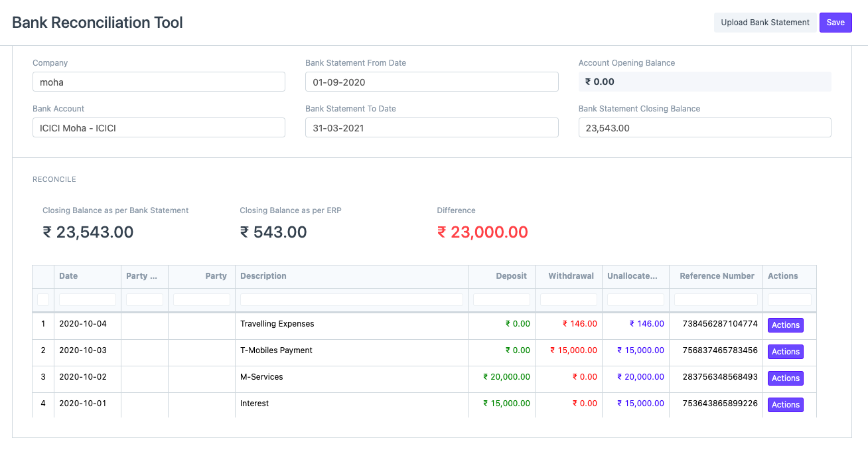Image resolution: width=868 pixels, height=452 pixels.
Task: Click Upload Bank Statement
Action: 764,22
